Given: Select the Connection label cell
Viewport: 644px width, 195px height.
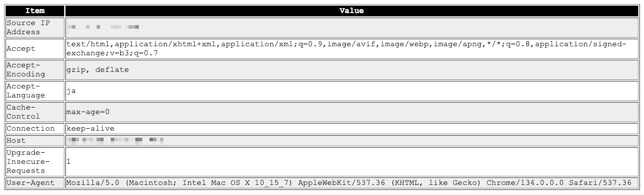Looking at the screenshot, I should pyautogui.click(x=35, y=129).
